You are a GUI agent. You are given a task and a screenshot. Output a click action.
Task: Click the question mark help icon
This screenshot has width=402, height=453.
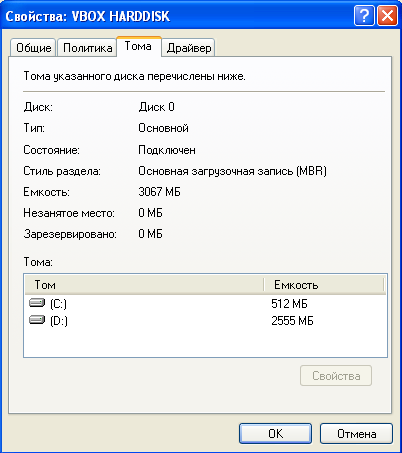pos(364,16)
